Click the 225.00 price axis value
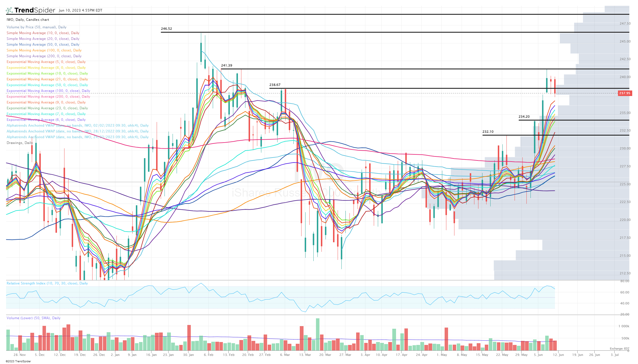Viewport: 638px width, 364px height. tap(625, 184)
